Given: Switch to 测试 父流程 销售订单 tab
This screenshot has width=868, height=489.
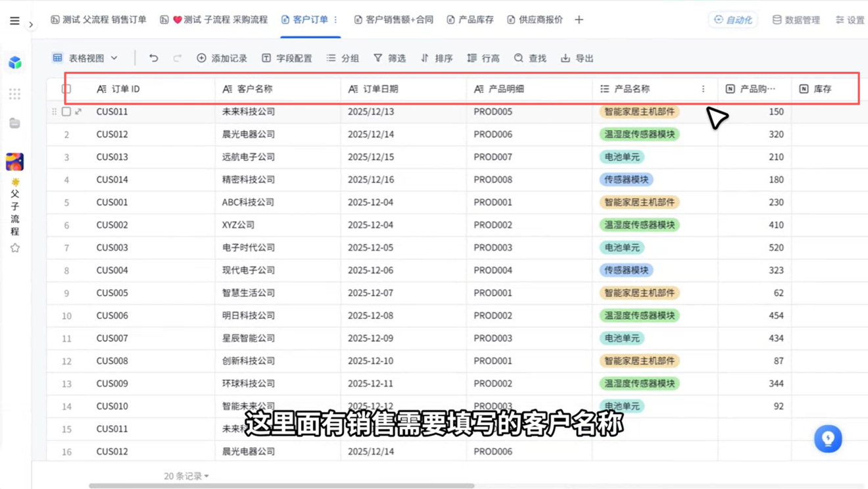Looking at the screenshot, I should pyautogui.click(x=99, y=20).
